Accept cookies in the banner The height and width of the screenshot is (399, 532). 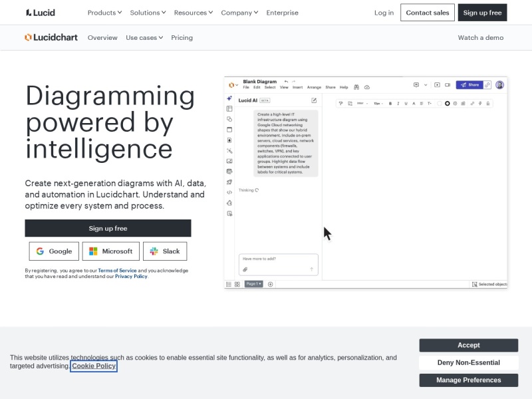(469, 345)
